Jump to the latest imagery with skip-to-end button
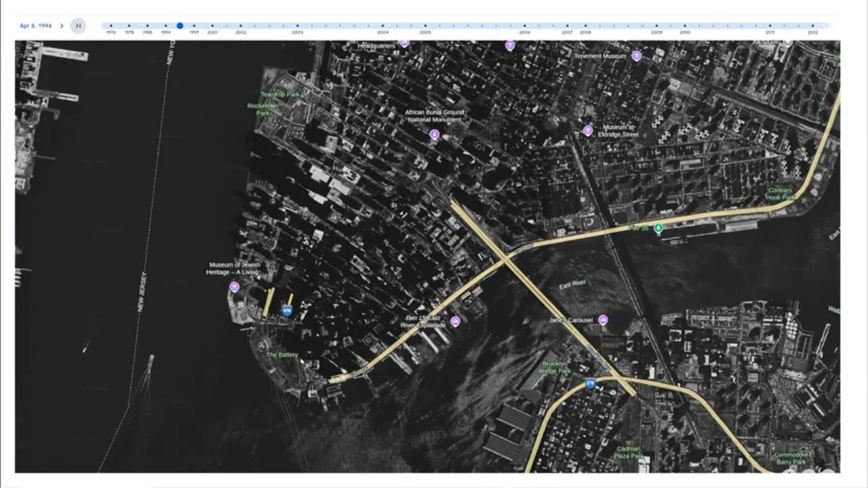The image size is (868, 488). click(x=78, y=26)
